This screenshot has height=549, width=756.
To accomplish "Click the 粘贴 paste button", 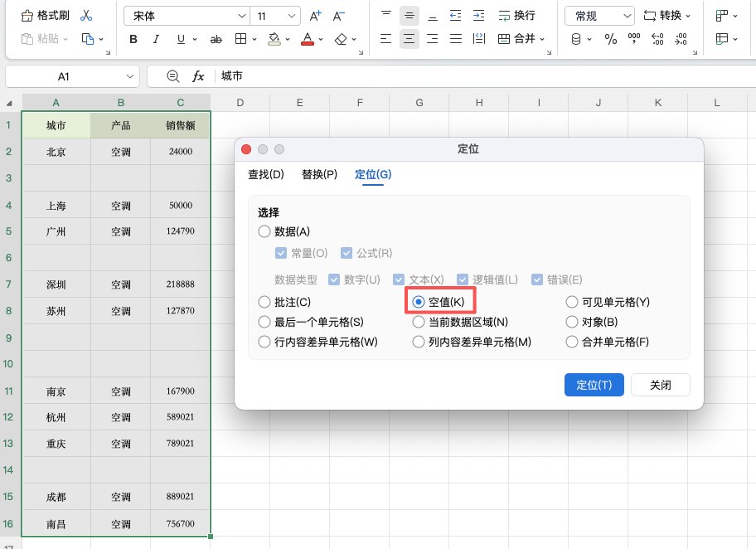I will [x=45, y=39].
